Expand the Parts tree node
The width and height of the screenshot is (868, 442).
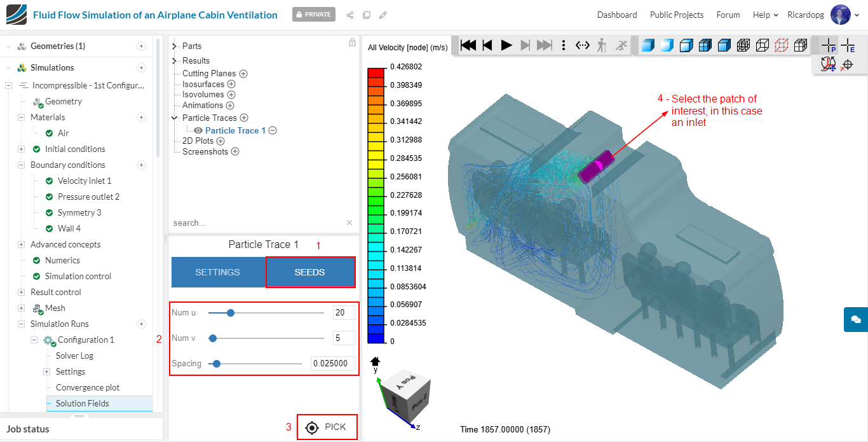pyautogui.click(x=175, y=46)
